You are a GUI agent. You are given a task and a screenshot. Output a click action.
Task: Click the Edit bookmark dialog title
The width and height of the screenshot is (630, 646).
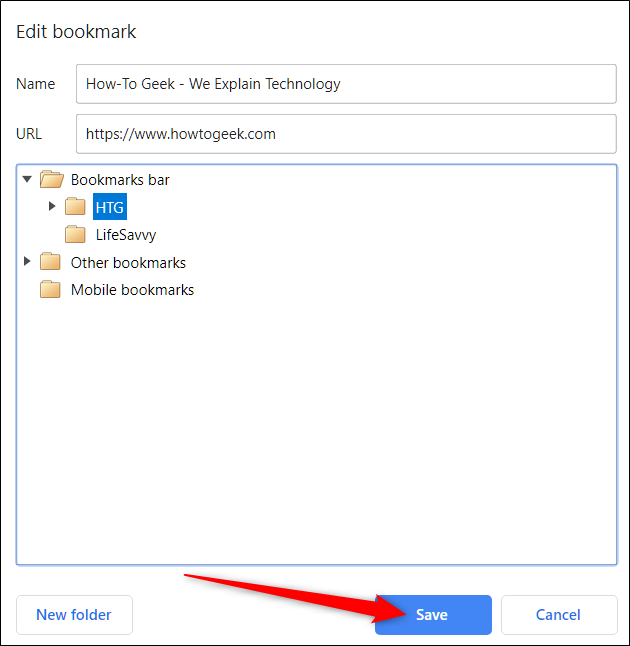[76, 32]
